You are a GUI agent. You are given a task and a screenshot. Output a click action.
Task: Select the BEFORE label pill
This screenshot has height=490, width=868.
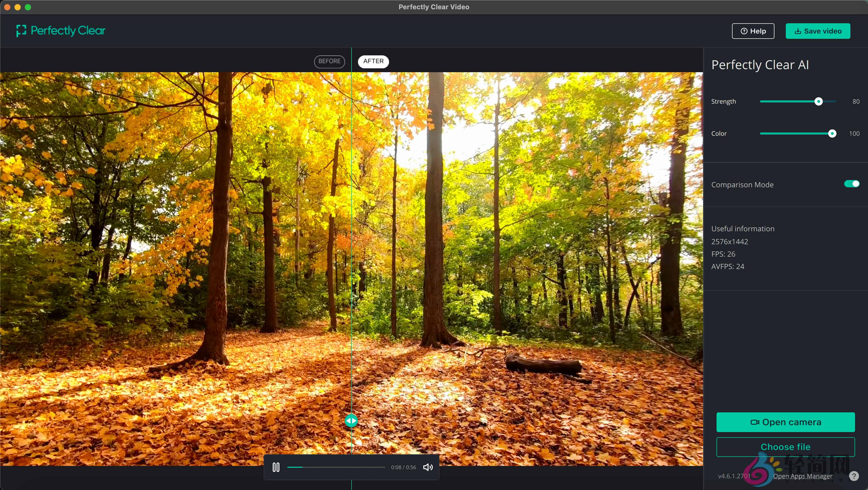(x=329, y=61)
